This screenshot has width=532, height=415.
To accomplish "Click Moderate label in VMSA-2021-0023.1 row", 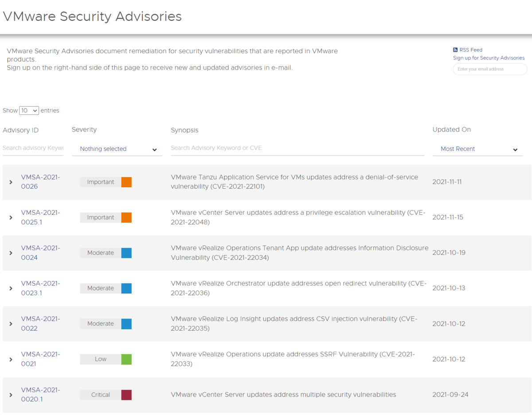I will point(101,289).
